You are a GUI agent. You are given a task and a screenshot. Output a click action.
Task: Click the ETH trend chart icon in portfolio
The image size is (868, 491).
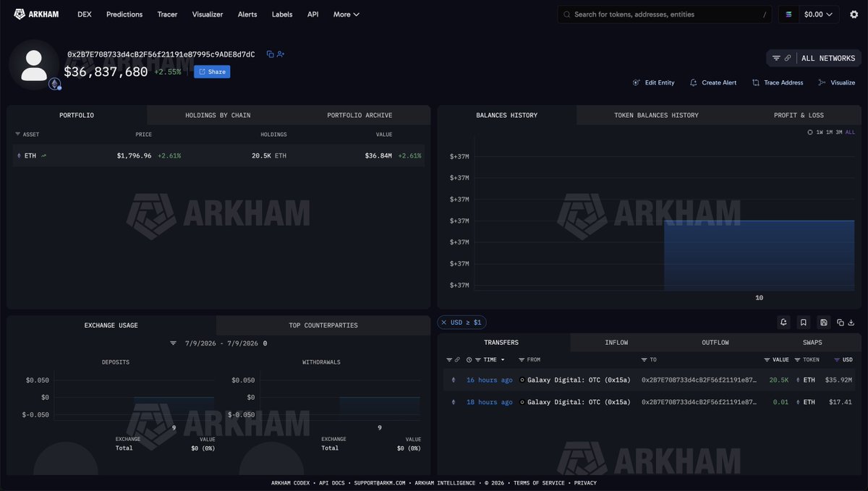click(44, 155)
